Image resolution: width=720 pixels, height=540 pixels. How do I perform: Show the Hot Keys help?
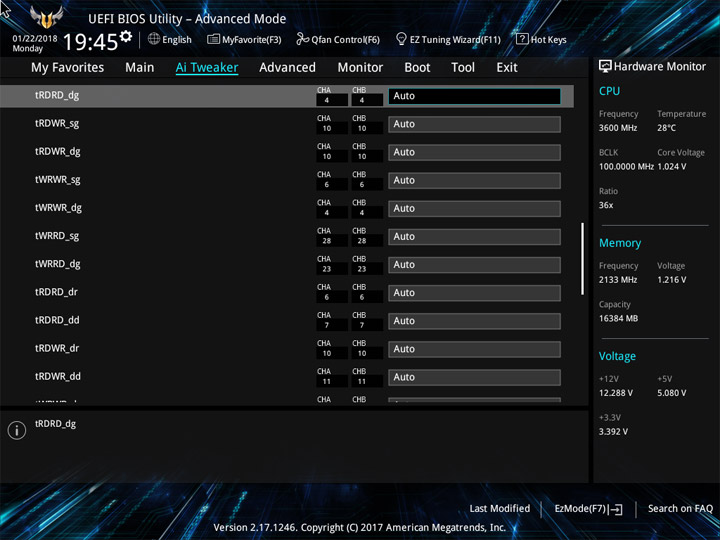pyautogui.click(x=541, y=39)
